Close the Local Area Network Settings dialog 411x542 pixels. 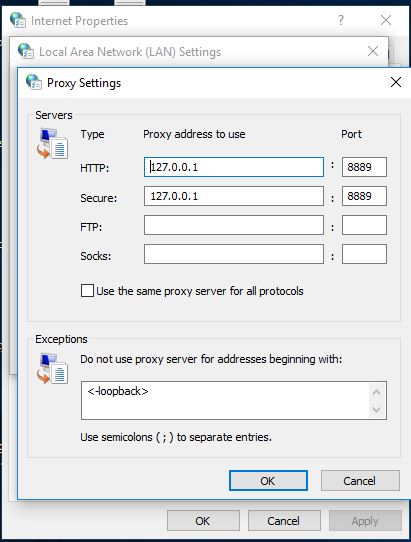pyautogui.click(x=373, y=51)
